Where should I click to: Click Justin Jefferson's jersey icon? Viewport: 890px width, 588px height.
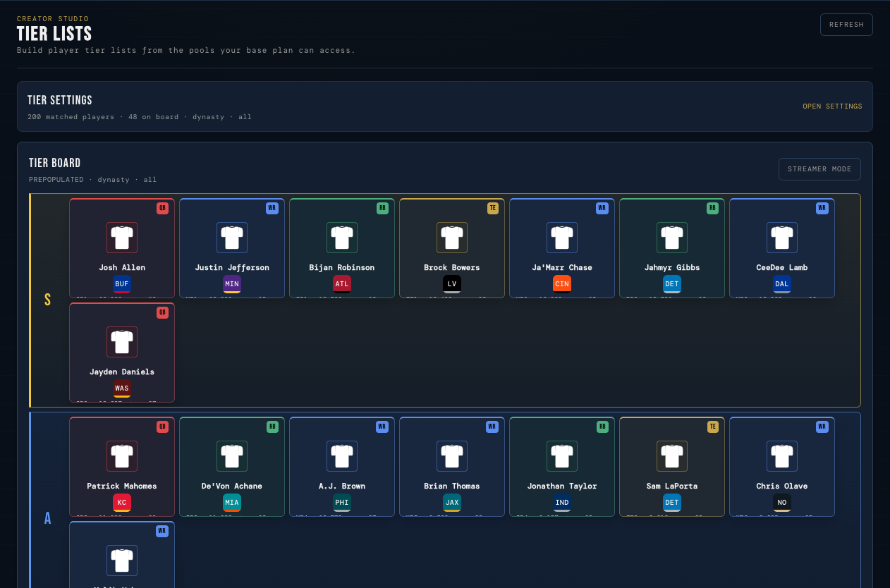pyautogui.click(x=232, y=238)
